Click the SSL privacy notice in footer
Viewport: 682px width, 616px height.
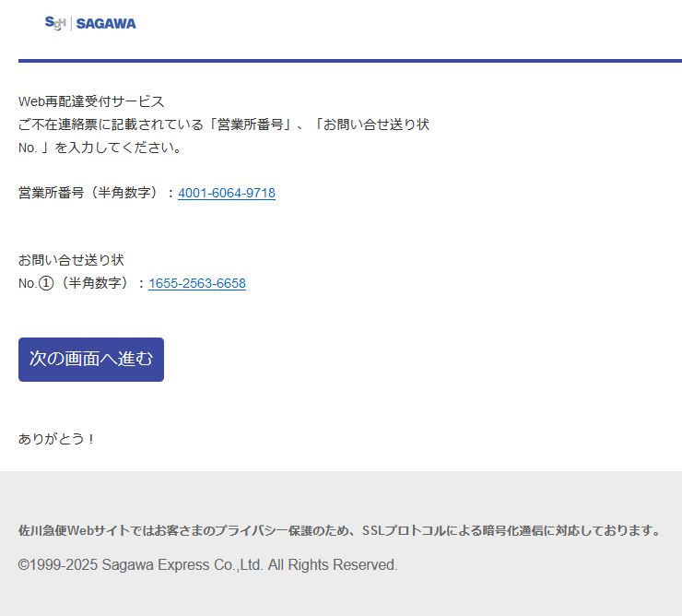pyautogui.click(x=340, y=530)
